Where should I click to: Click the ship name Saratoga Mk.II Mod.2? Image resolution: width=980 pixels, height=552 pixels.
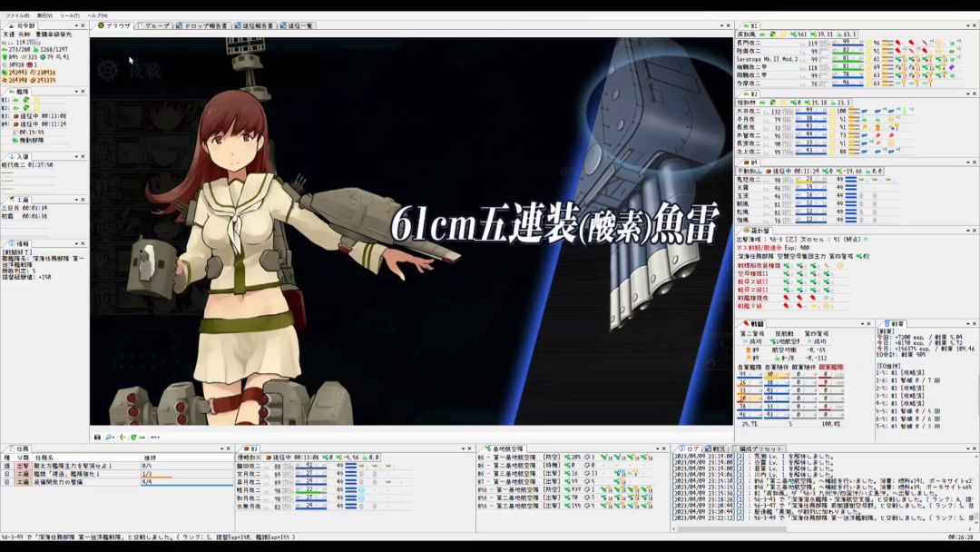pyautogui.click(x=767, y=59)
